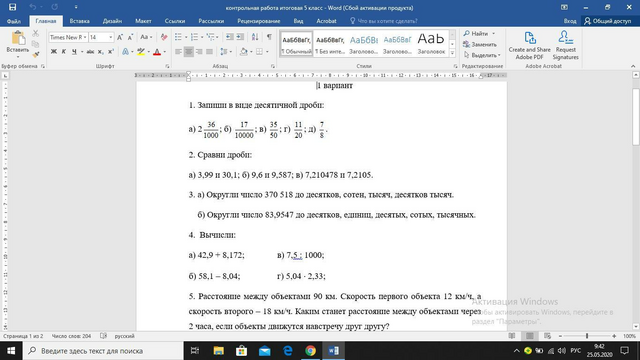Click the Format Painter brush icon
This screenshot has width=640, height=360.
click(x=36, y=55)
